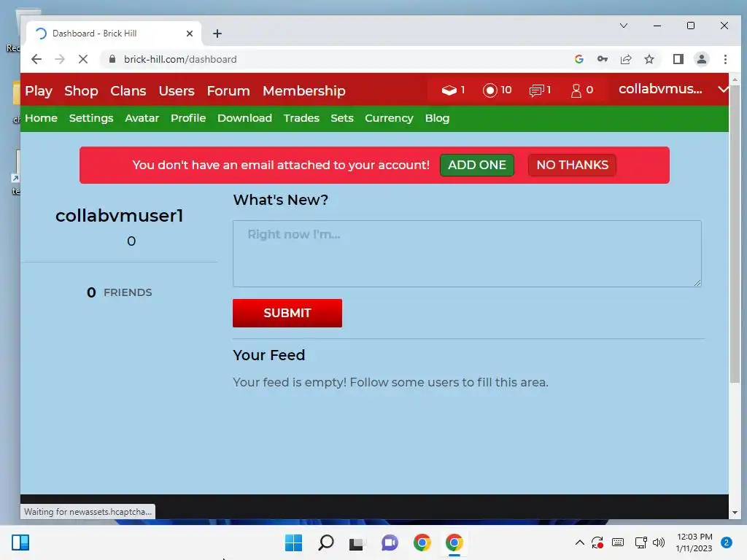747x560 pixels.
Task: Open the Membership menu item
Action: tap(304, 90)
